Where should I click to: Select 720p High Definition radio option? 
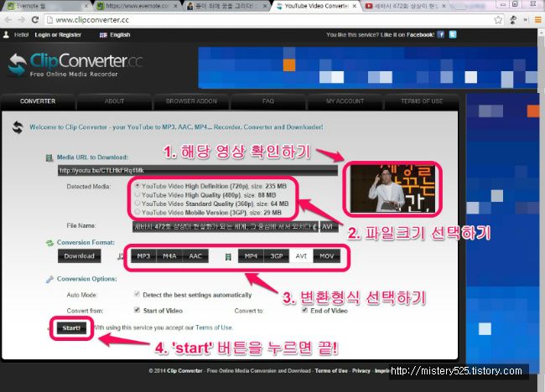(x=138, y=186)
